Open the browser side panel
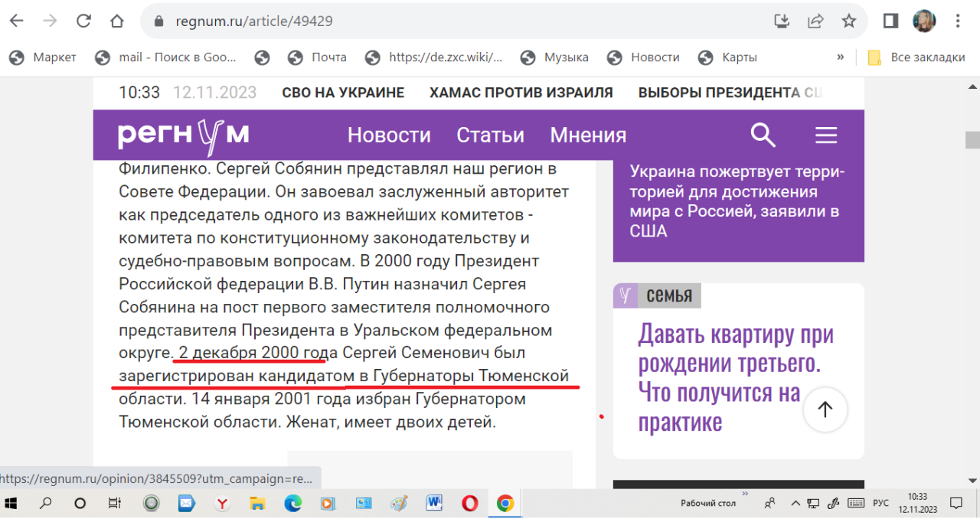This screenshot has height=522, width=980. [890, 21]
